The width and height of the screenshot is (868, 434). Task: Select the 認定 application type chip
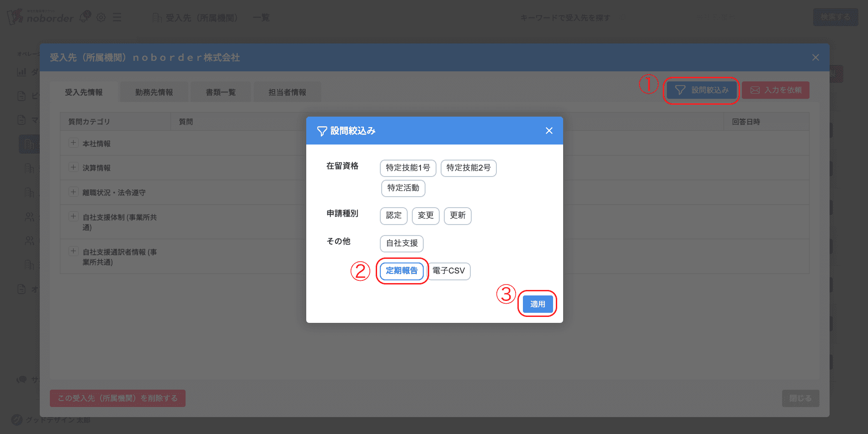tap(393, 215)
